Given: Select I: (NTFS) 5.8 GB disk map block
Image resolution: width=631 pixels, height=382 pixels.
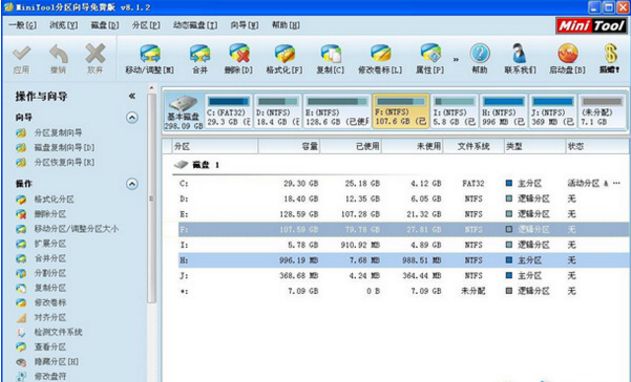Looking at the screenshot, I should [454, 112].
